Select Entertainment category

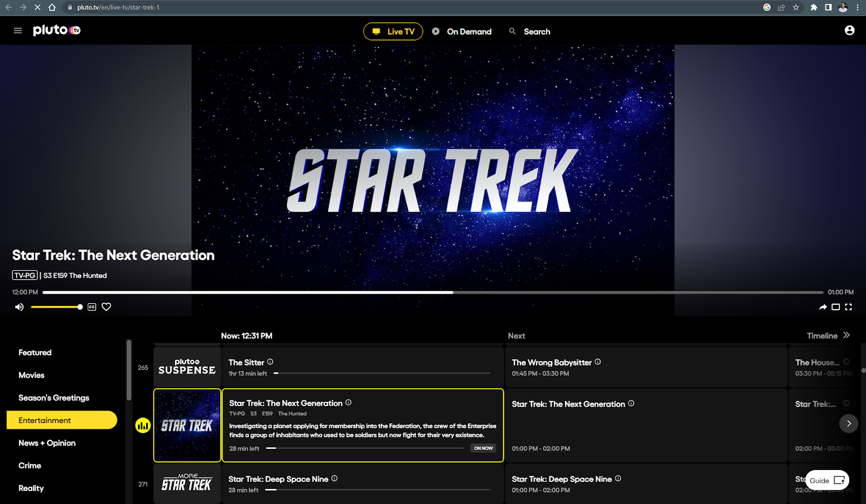62,420
